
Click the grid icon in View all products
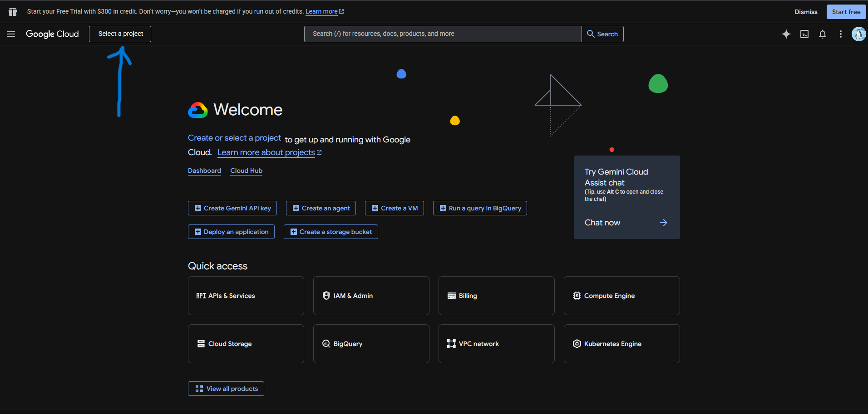tap(199, 389)
